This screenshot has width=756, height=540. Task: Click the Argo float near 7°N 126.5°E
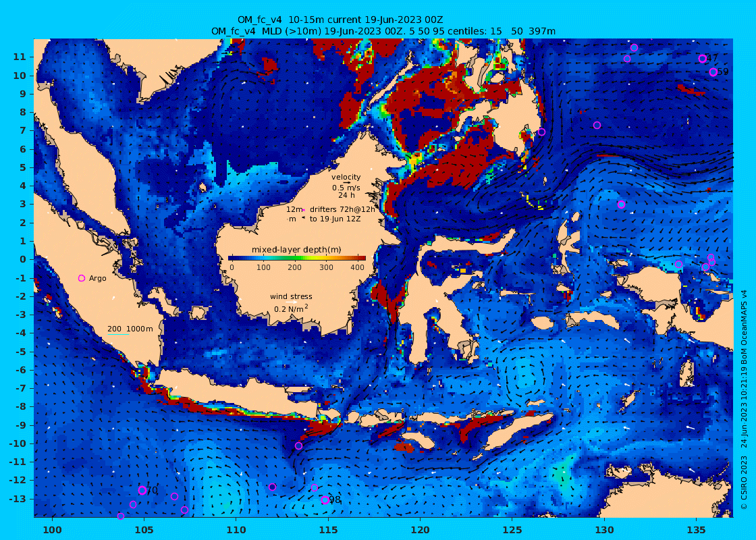click(541, 132)
